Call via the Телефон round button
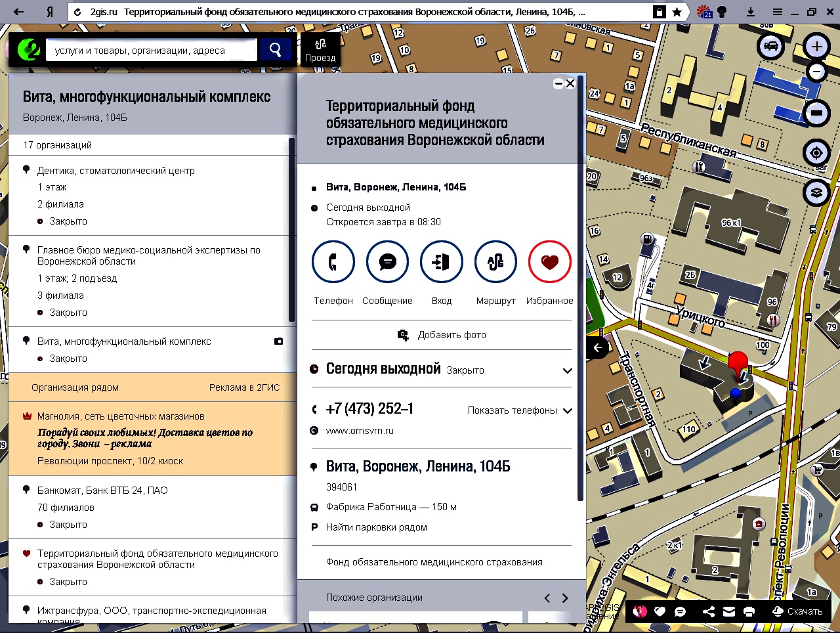The height and width of the screenshot is (633, 840). [x=333, y=262]
